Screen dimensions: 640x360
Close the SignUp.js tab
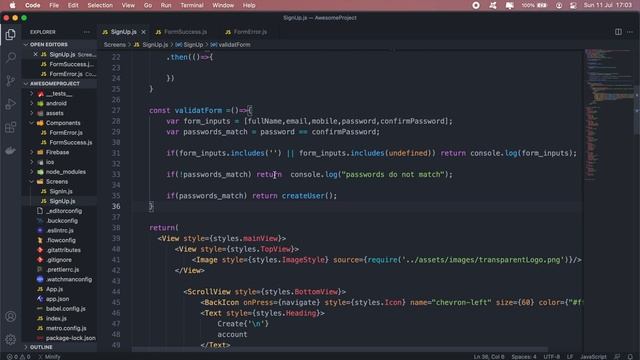(x=143, y=32)
